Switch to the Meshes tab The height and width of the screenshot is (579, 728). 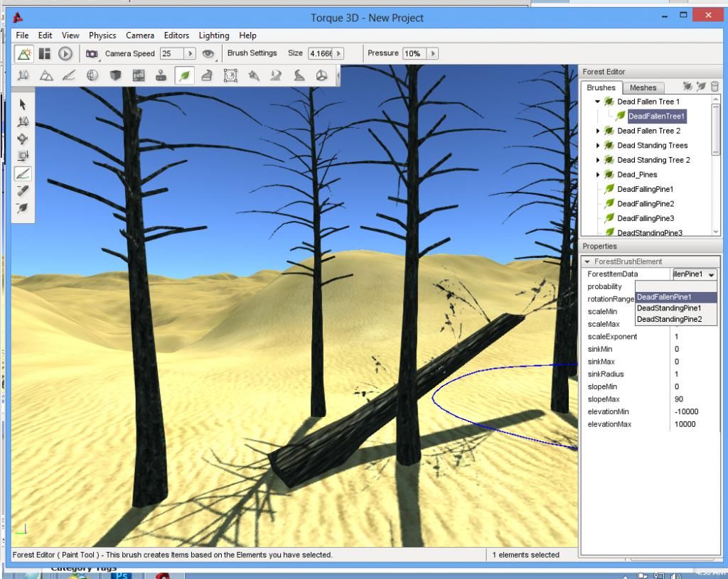643,87
